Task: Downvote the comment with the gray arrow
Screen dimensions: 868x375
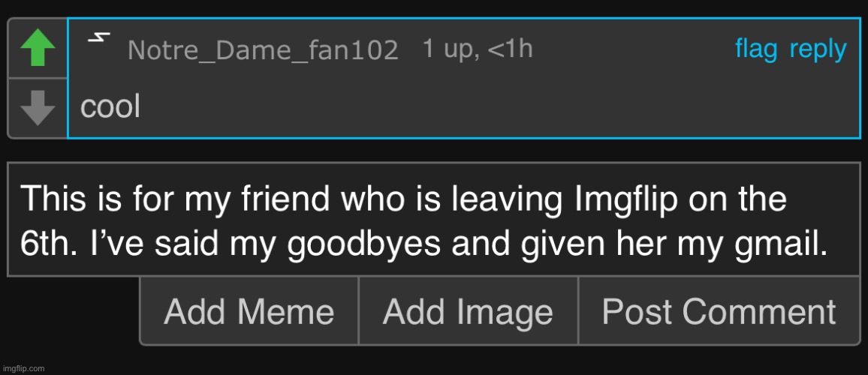Action: [38, 108]
